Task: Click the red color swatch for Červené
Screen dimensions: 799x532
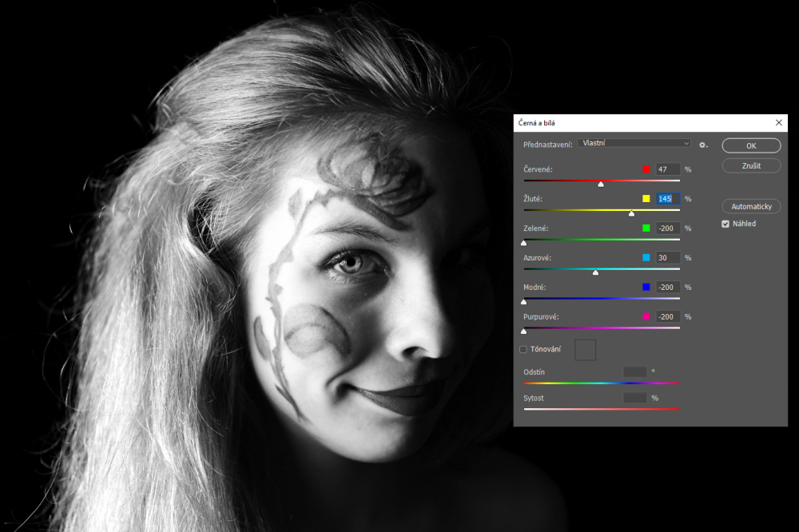Action: [x=646, y=169]
